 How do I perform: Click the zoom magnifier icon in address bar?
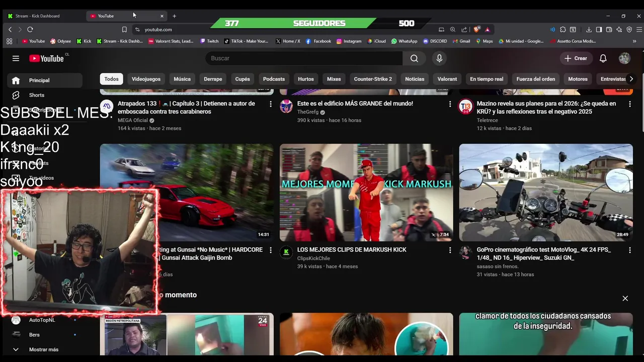(x=453, y=30)
